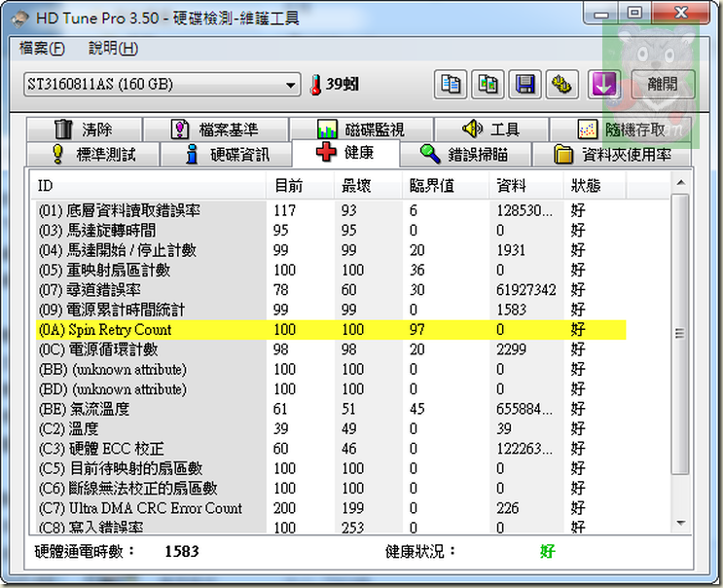Click the thermometer temperature icon
Screen dimensions: 723x588
[x=316, y=85]
